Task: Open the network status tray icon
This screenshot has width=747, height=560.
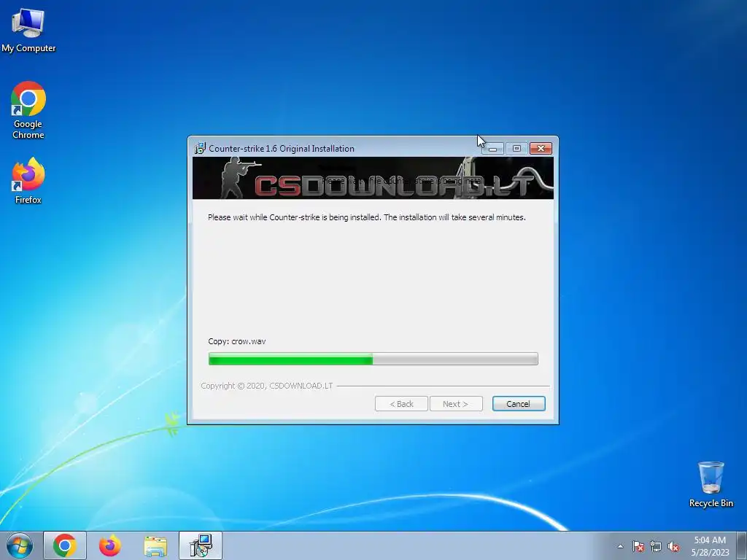Action: click(x=656, y=546)
